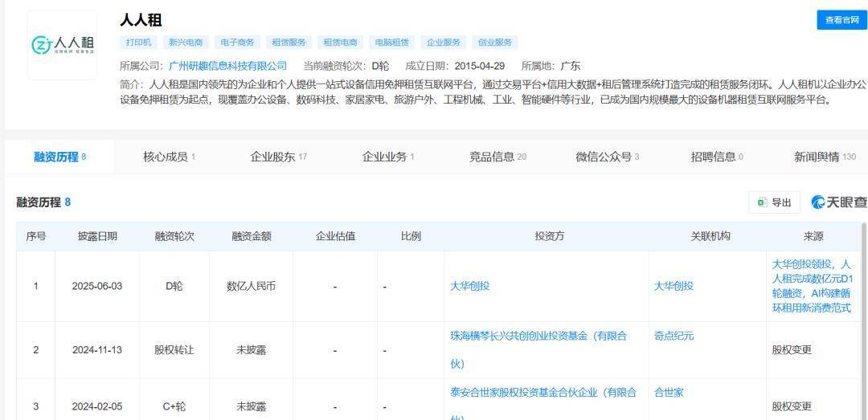Screen dimensions: 868x420
Task: Open the 核心成员 tab
Action: [x=169, y=157]
